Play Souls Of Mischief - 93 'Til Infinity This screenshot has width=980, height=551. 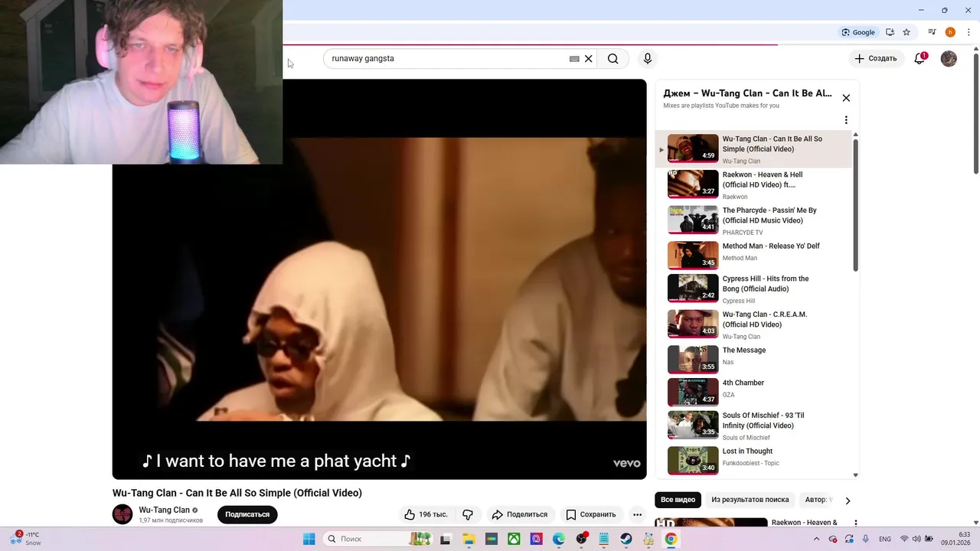pyautogui.click(x=754, y=425)
